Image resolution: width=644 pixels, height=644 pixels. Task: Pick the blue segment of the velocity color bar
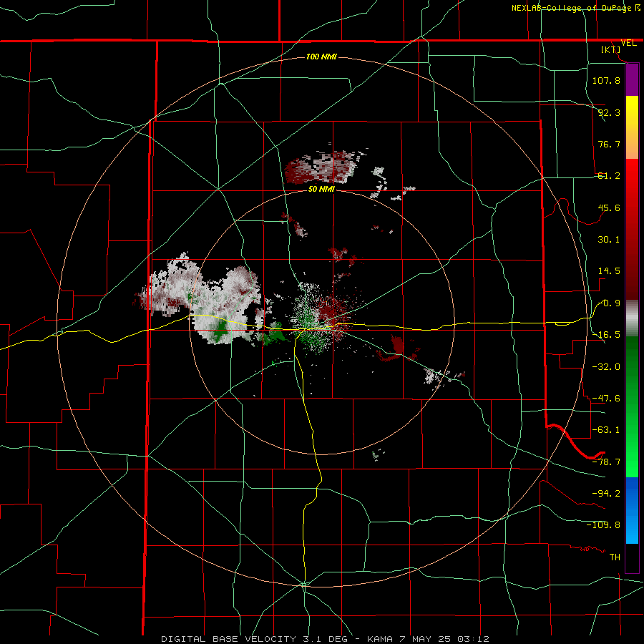(x=632, y=510)
